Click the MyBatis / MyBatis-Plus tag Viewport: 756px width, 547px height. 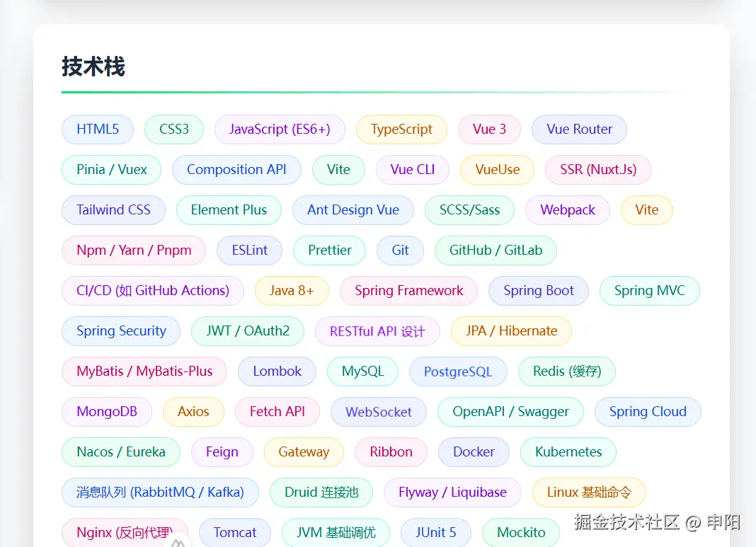pyautogui.click(x=144, y=372)
